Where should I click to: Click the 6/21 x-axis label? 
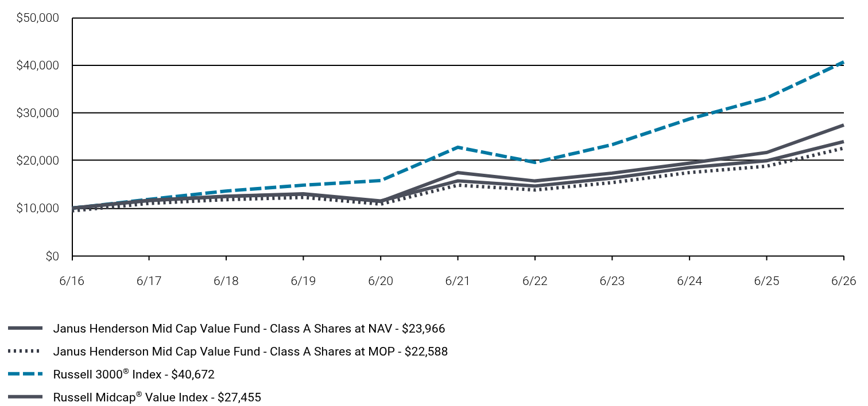point(458,281)
